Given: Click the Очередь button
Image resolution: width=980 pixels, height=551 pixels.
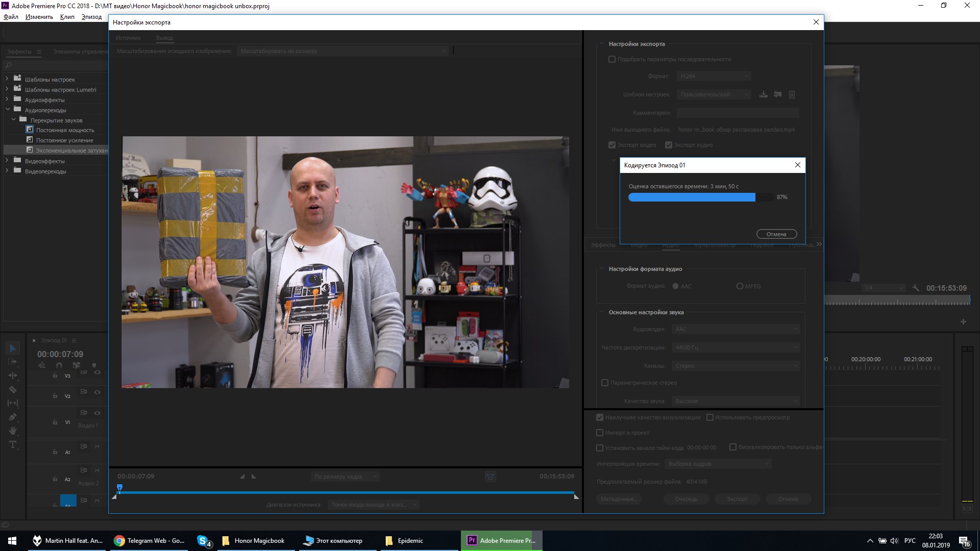Looking at the screenshot, I should pos(686,499).
